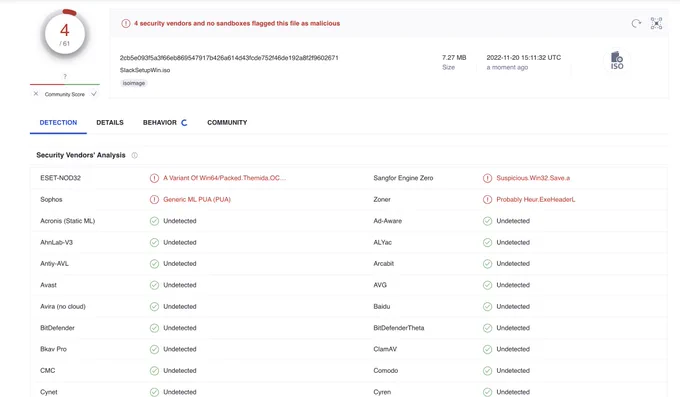Viewport: 680px width, 397px height.
Task: Click the Generic ML PUA detection name
Action: [197, 200]
